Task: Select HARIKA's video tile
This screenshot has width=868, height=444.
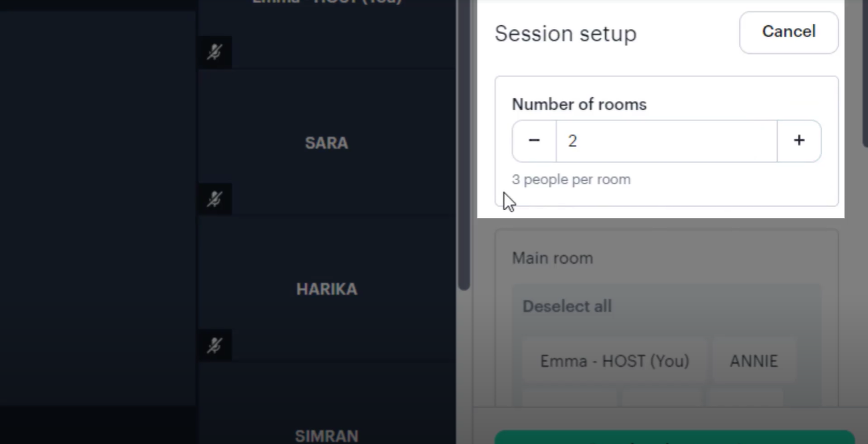Action: click(x=326, y=289)
